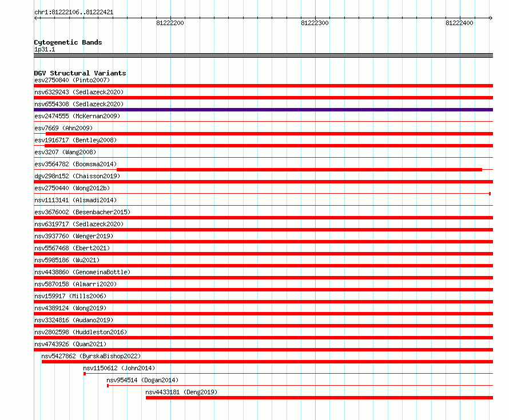
Task: Click nsv3937760 (Wenger2019) variant label
Action: coord(74,236)
